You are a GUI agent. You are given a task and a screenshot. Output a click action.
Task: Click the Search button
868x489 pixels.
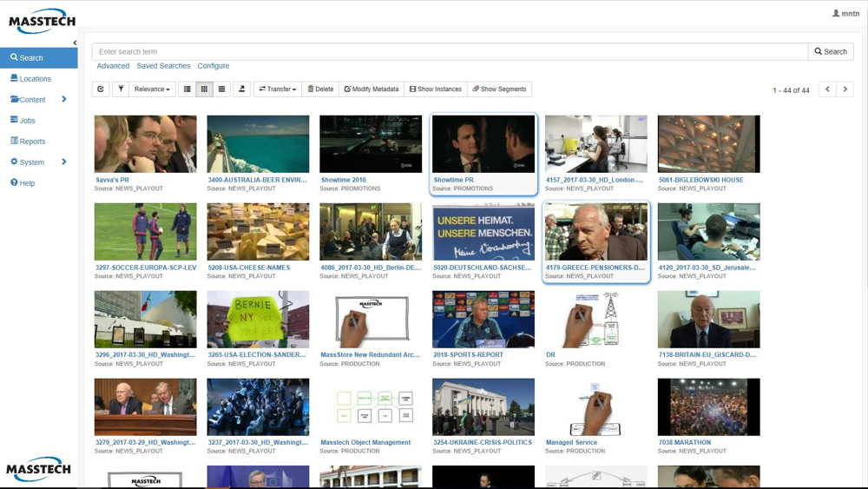click(831, 51)
